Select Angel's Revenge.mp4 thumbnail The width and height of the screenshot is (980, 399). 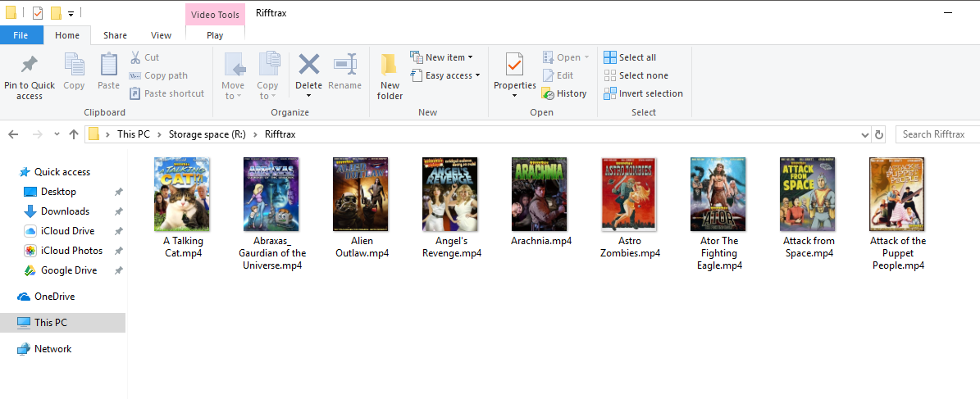click(450, 194)
